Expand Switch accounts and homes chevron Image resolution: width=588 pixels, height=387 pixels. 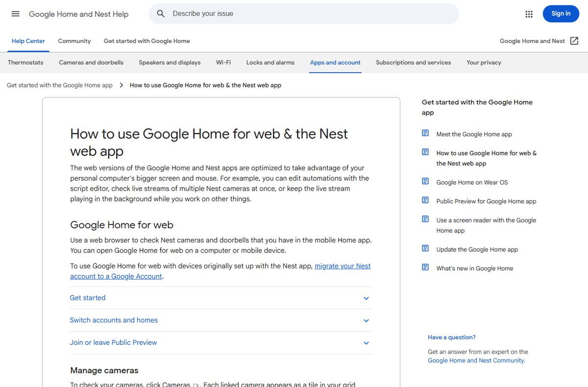click(x=366, y=321)
